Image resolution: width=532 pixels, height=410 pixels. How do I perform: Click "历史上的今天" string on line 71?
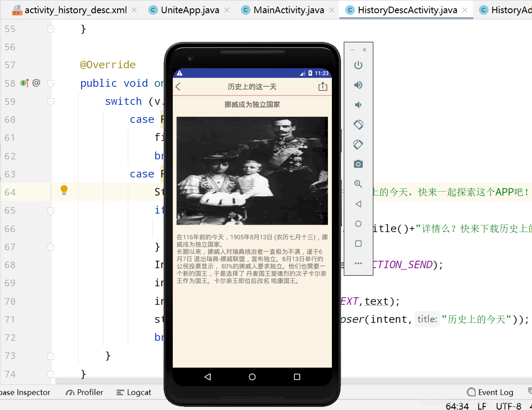click(477, 319)
